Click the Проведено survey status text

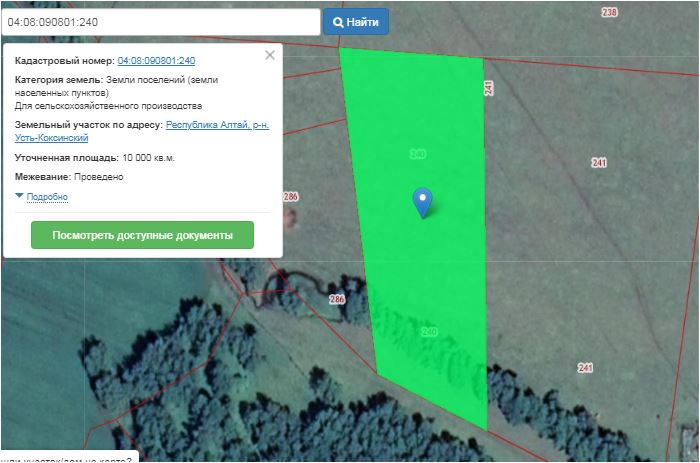[x=98, y=177]
